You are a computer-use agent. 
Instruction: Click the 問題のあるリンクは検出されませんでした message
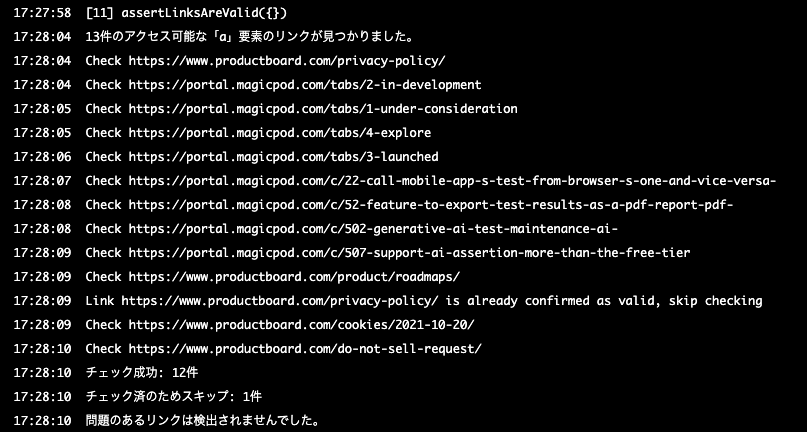(x=202, y=420)
